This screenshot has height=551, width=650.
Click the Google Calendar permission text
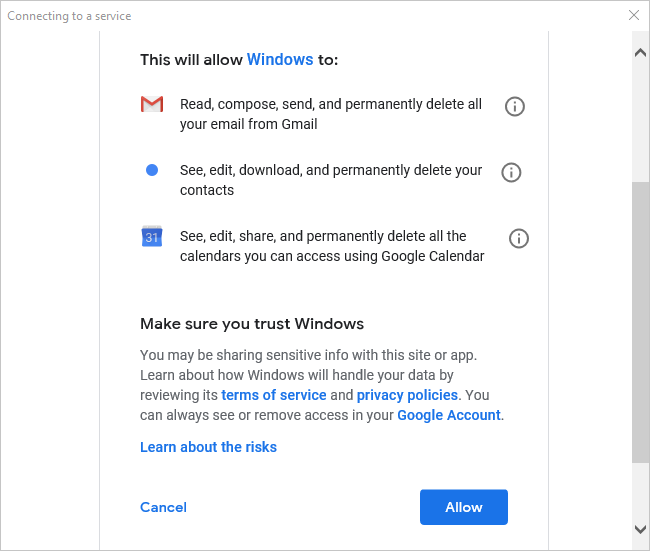(x=330, y=246)
